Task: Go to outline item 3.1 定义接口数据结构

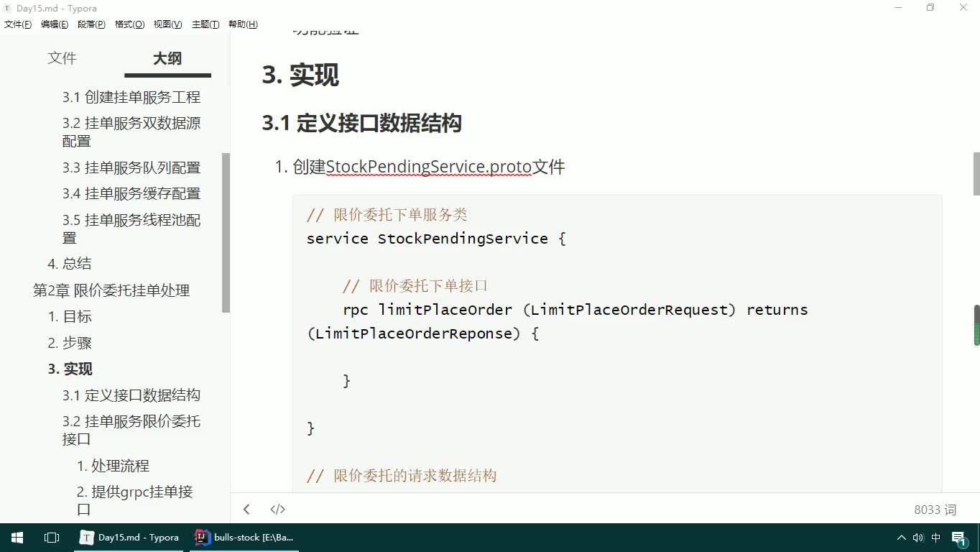Action: (131, 395)
